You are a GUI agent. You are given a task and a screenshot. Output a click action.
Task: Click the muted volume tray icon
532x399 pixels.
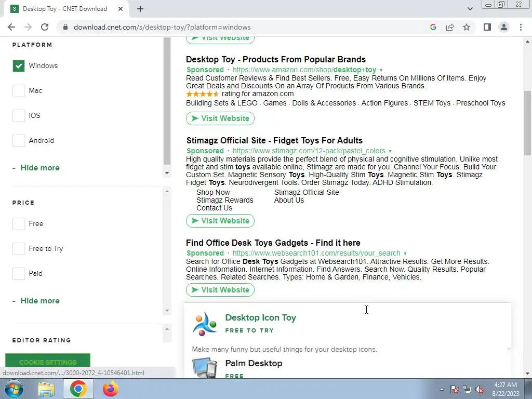point(480,389)
